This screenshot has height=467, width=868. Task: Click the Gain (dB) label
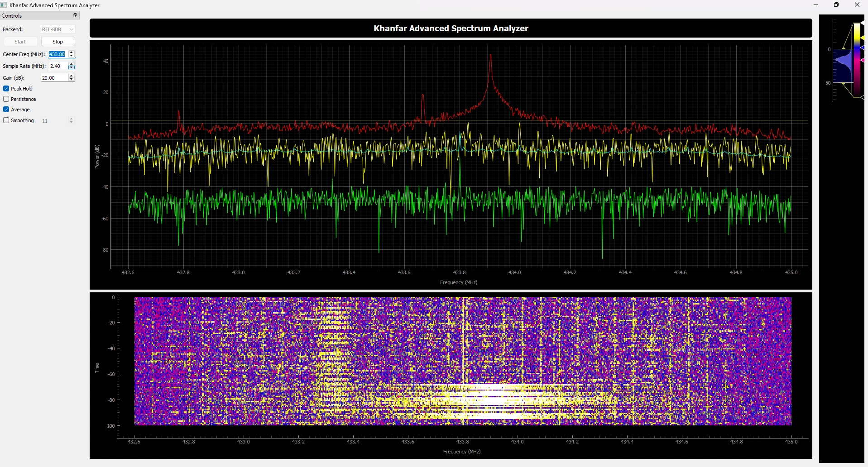pos(14,78)
